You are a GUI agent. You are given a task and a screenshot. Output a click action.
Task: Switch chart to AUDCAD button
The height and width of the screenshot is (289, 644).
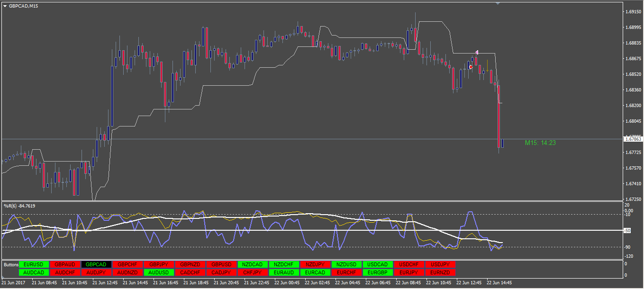click(x=34, y=272)
